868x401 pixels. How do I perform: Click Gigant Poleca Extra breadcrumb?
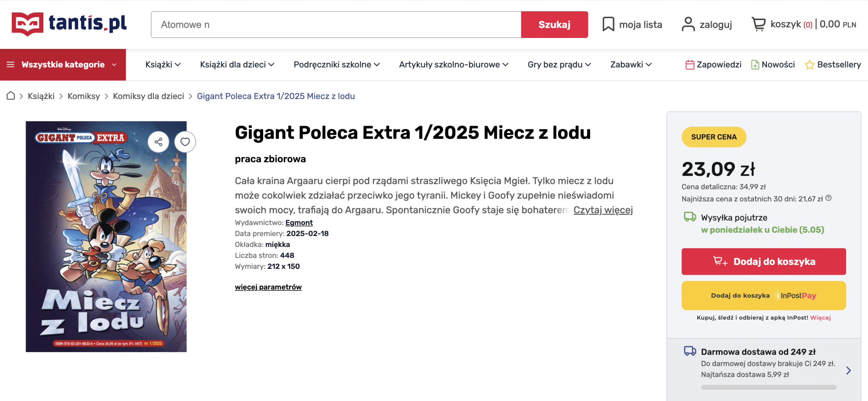[x=276, y=96]
